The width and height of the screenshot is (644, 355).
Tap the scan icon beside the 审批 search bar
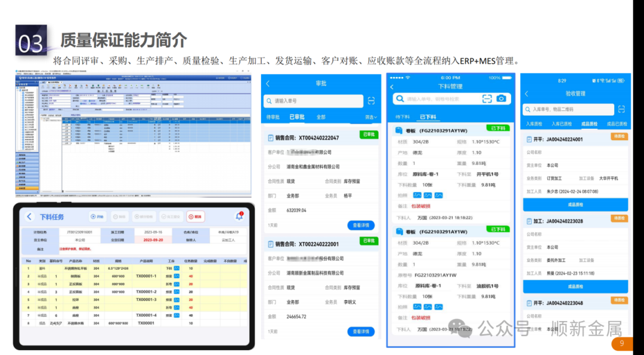(x=371, y=101)
